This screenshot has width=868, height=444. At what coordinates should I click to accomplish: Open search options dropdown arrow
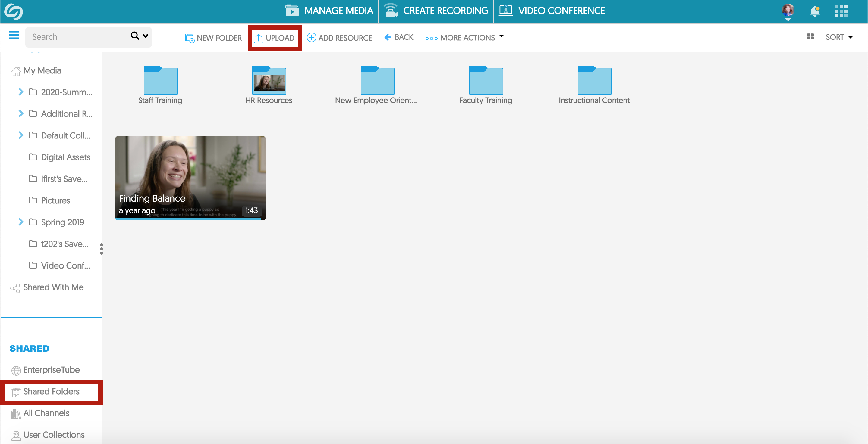146,36
